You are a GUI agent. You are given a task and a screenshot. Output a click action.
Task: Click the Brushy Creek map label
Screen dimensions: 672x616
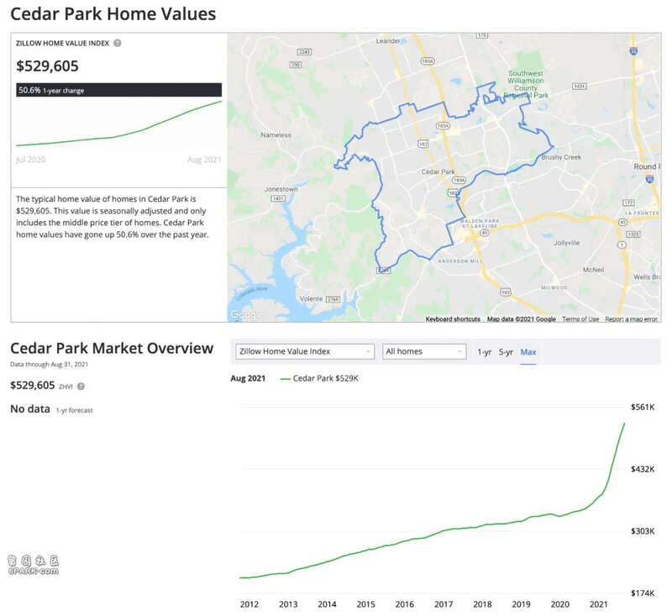pyautogui.click(x=561, y=157)
